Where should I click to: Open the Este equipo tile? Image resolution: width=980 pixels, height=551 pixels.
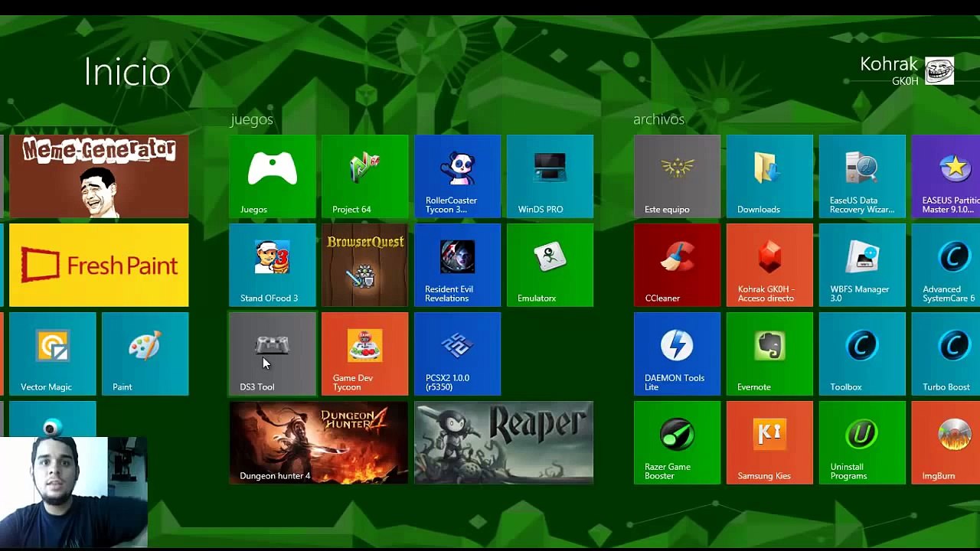(x=678, y=177)
